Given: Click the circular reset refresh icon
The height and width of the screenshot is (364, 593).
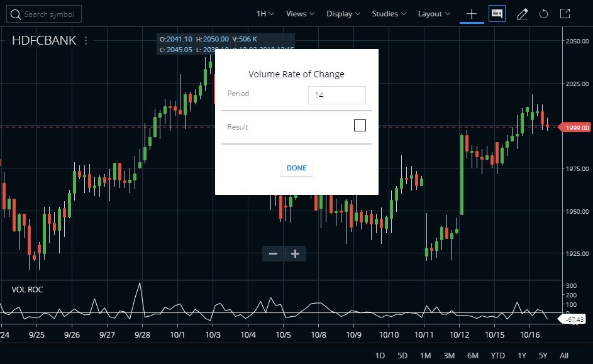Looking at the screenshot, I should tap(543, 14).
